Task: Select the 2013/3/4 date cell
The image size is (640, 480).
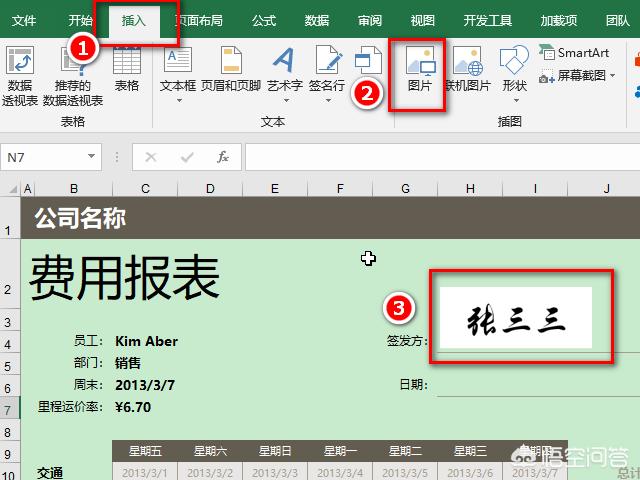Action: tap(340, 473)
